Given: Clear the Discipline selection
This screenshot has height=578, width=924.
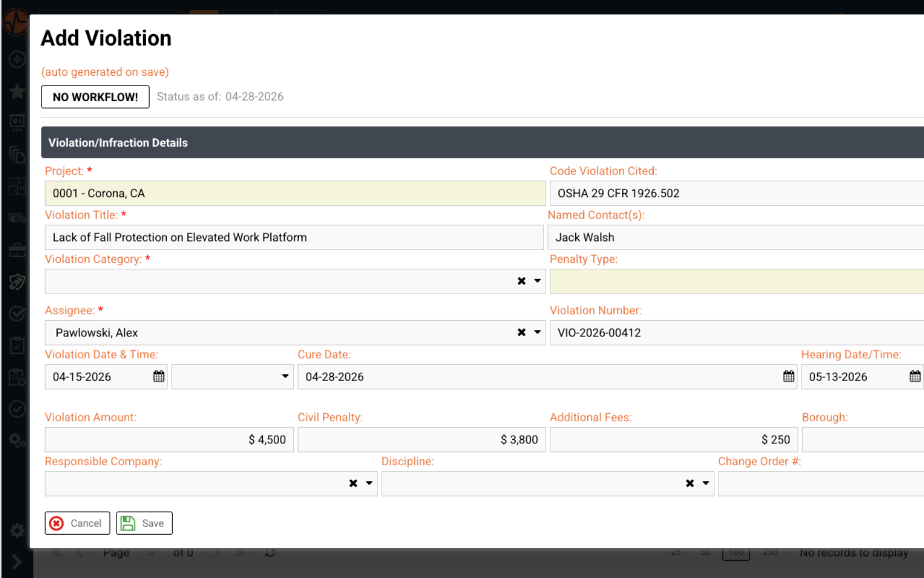Looking at the screenshot, I should pyautogui.click(x=690, y=483).
